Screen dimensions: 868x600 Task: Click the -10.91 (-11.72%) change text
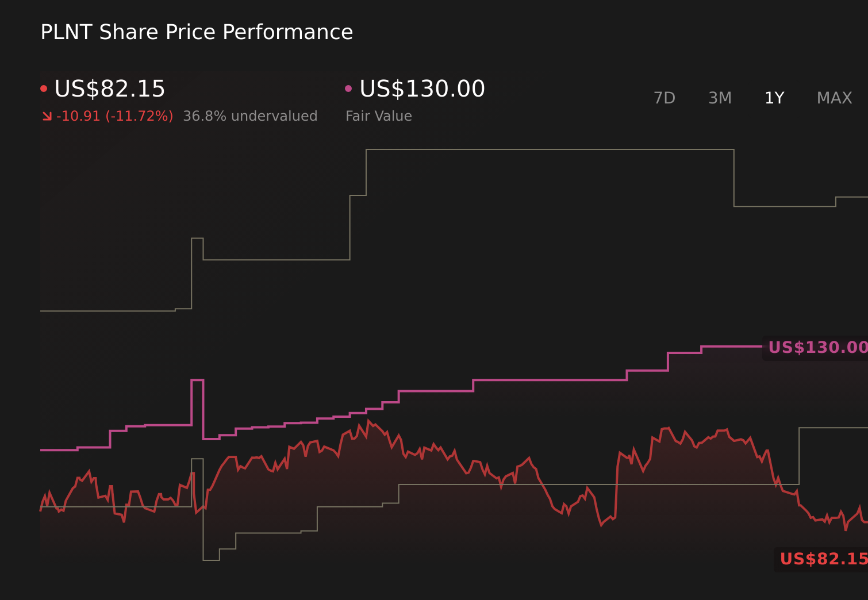coord(113,116)
